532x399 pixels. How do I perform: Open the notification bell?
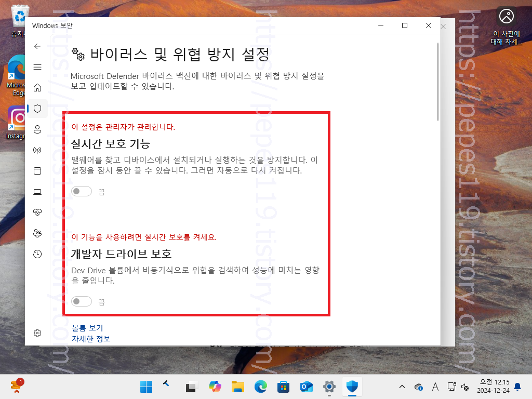tap(518, 387)
